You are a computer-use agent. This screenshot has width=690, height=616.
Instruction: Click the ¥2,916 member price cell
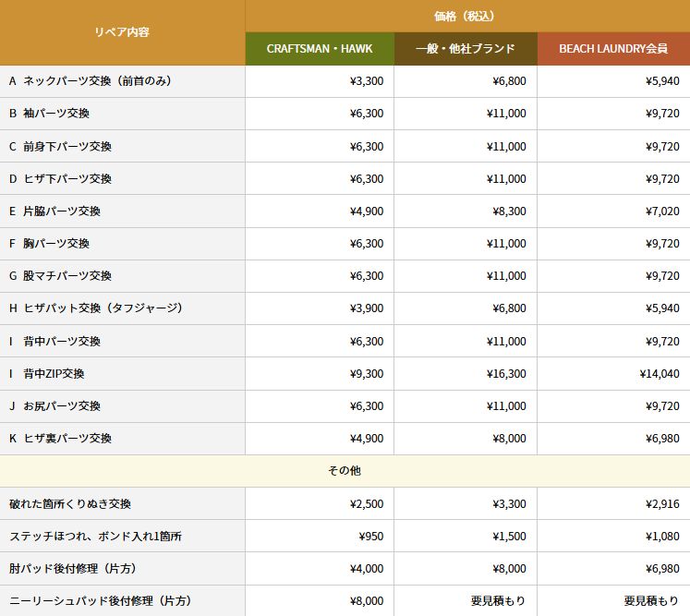[662, 504]
